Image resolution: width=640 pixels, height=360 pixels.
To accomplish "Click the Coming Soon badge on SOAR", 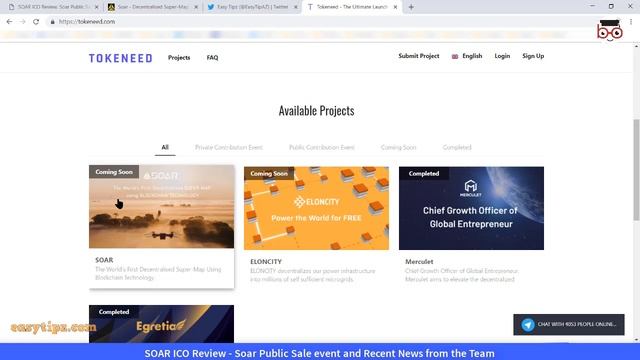I will pos(114,172).
